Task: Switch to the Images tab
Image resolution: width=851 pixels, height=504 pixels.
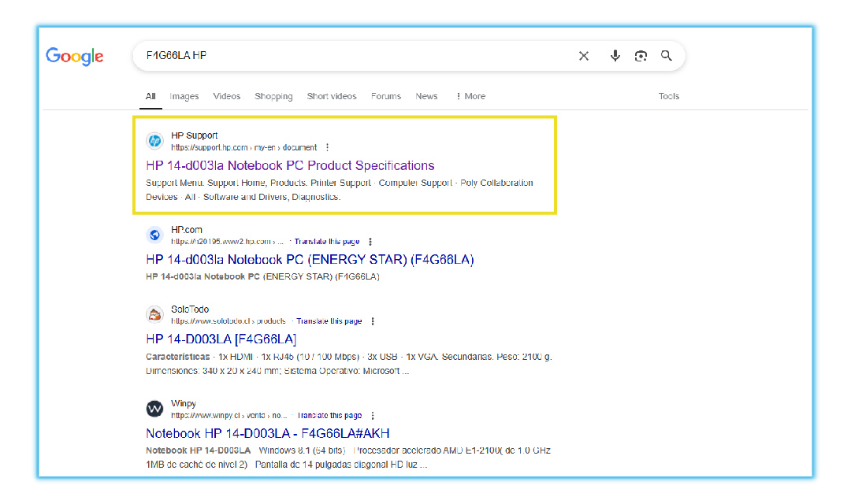Action: point(184,96)
